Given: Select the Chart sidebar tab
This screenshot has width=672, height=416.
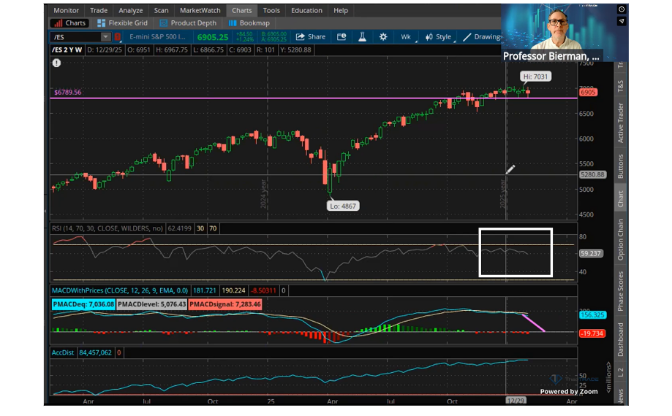Looking at the screenshot, I should point(621,199).
